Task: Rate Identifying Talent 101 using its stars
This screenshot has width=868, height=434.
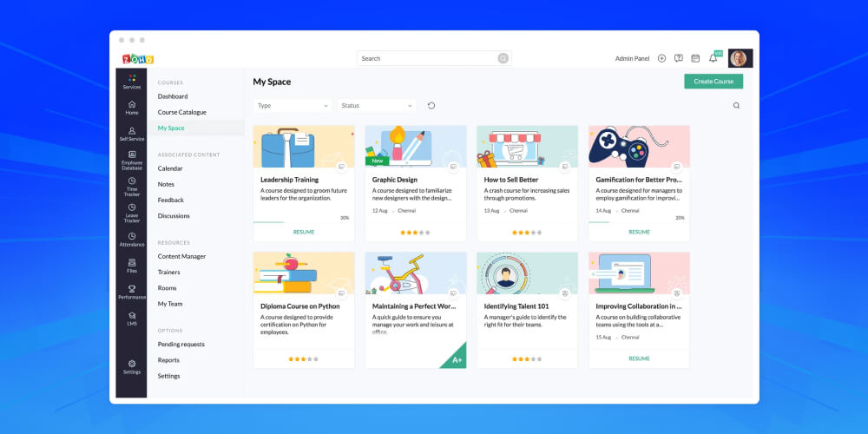Action: (527, 359)
